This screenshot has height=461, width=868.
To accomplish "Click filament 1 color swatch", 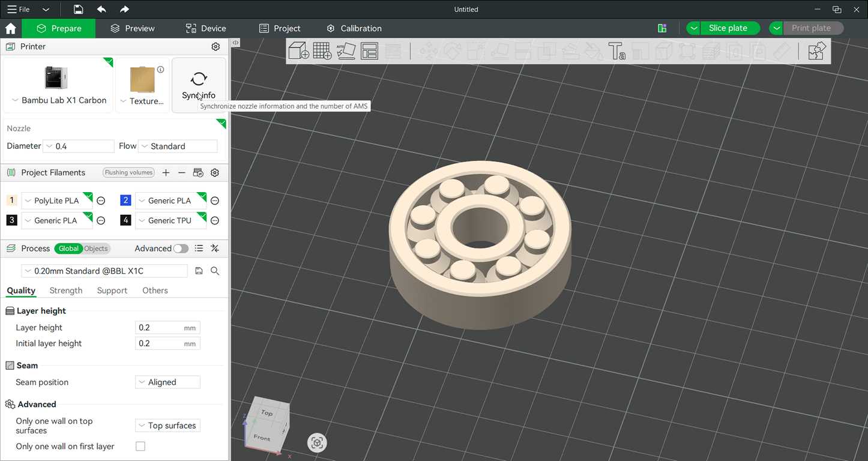I will (x=11, y=200).
